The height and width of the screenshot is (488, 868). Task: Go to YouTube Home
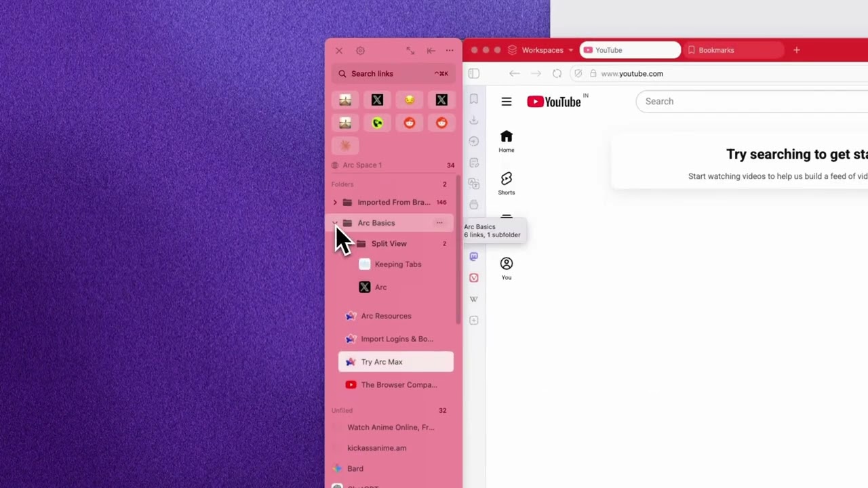507,141
